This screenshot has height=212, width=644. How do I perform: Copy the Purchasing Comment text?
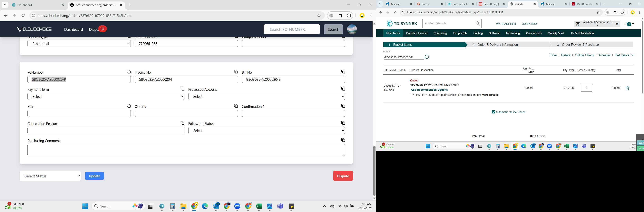click(343, 140)
